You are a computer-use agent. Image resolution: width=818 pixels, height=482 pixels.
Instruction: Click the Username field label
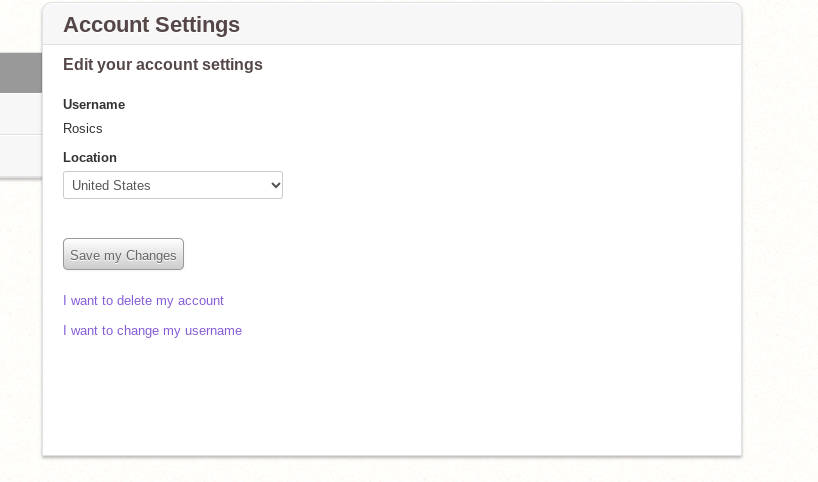pos(94,104)
